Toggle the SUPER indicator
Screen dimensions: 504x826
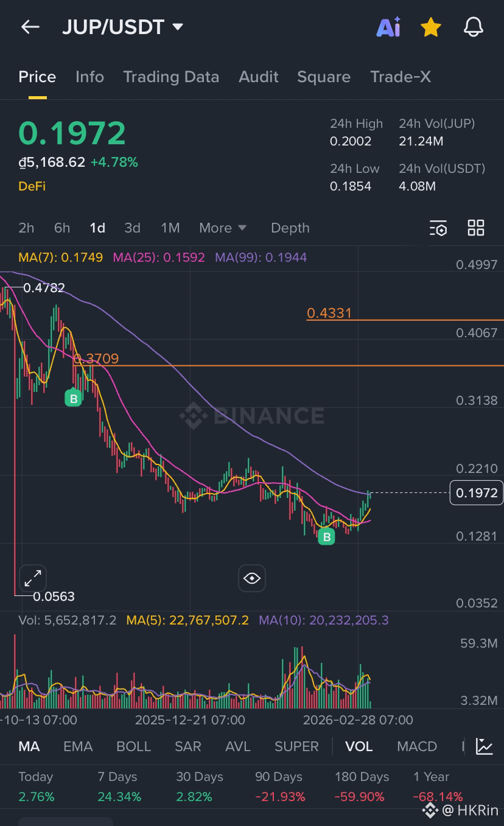pos(296,746)
